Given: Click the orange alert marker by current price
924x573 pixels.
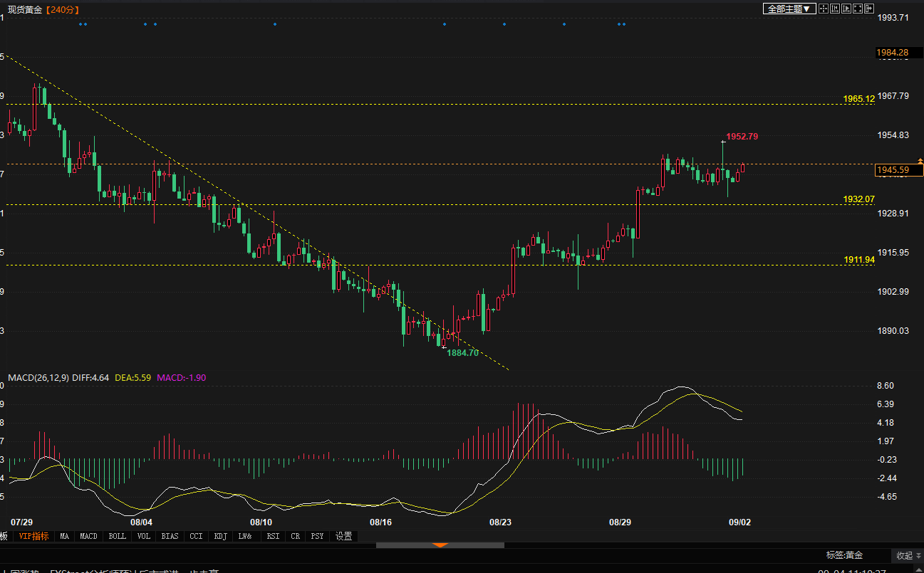Looking at the screenshot, I should 920,162.
